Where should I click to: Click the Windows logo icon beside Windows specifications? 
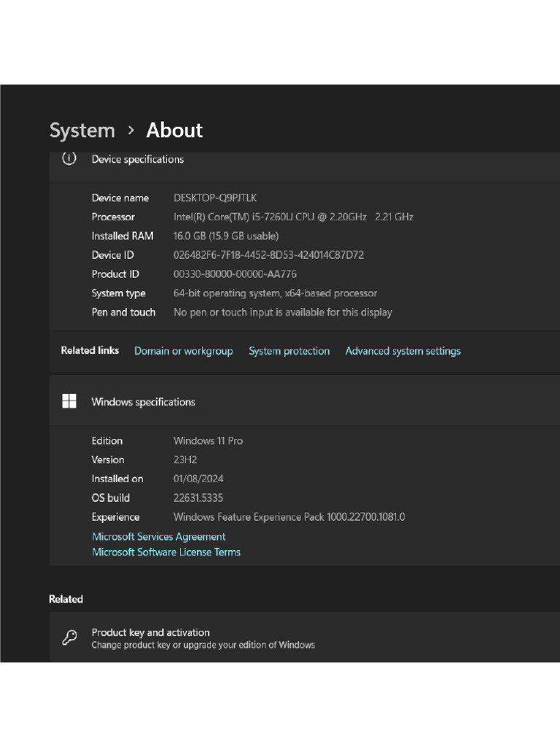tap(69, 401)
